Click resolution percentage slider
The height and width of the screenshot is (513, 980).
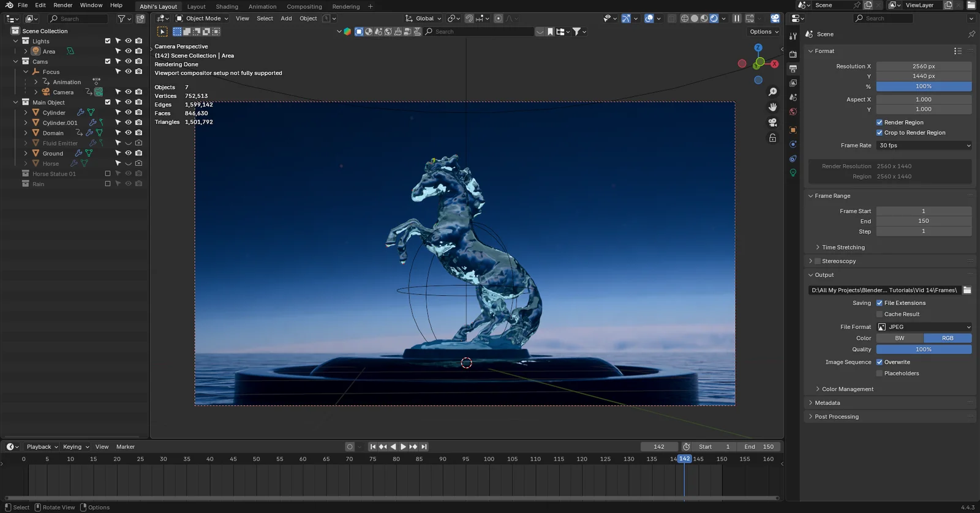924,86
